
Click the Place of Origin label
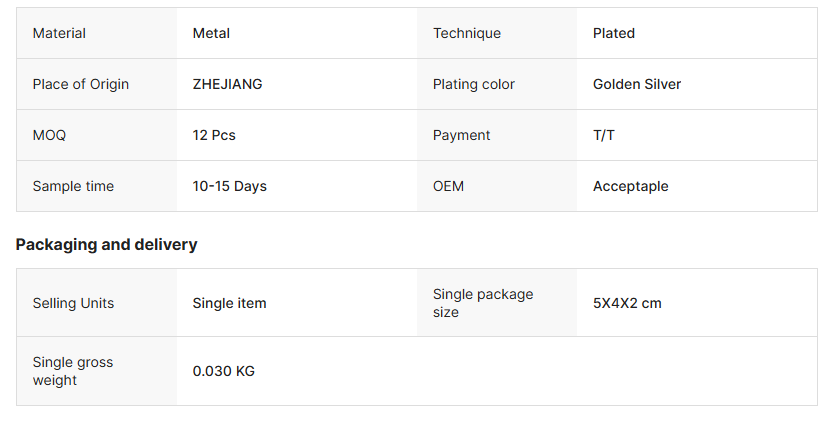tap(81, 84)
